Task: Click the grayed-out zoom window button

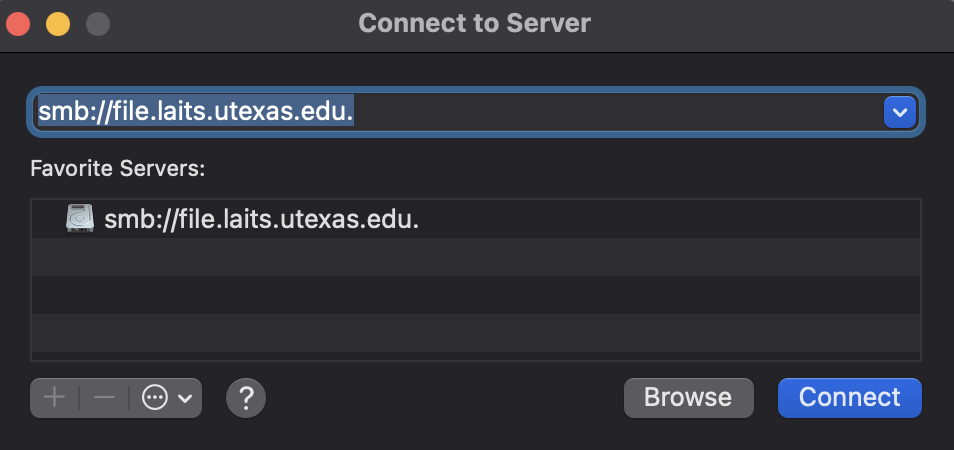Action: coord(98,24)
